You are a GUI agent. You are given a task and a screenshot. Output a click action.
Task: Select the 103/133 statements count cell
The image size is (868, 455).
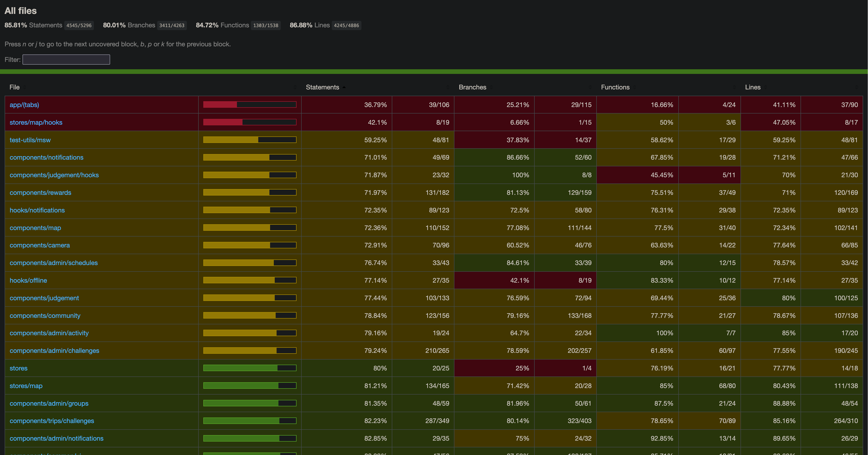(423, 298)
